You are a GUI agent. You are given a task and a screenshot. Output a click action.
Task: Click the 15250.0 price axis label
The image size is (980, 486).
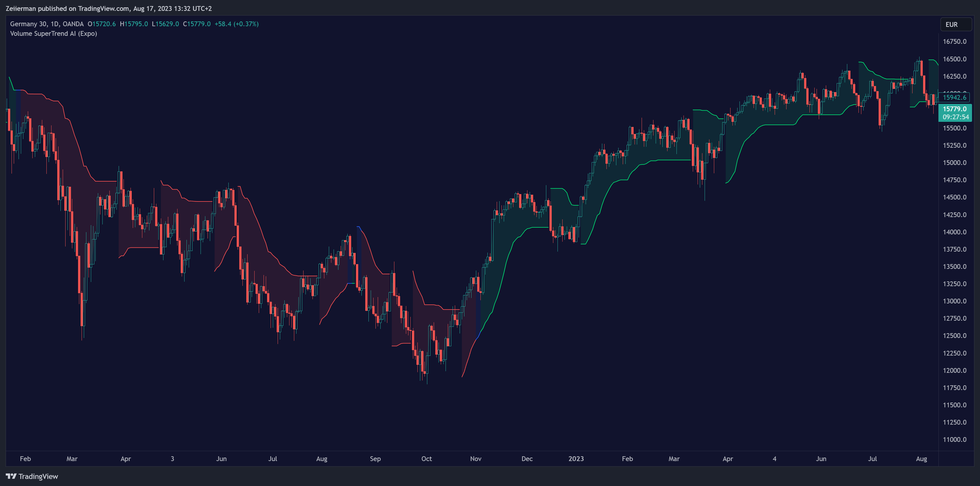pos(954,145)
